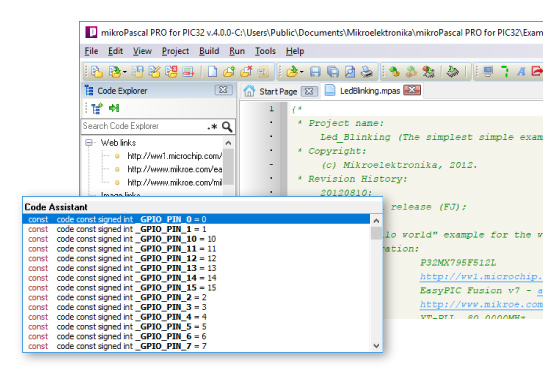This screenshot has height=373, width=543.
Task: Toggle regex option in Code Explorer search
Action: pos(213,127)
